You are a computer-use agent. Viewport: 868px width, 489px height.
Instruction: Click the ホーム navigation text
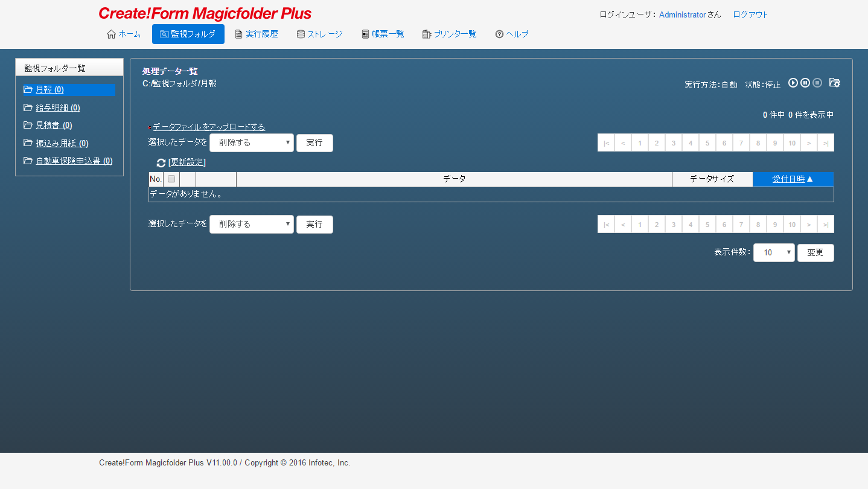pos(130,34)
